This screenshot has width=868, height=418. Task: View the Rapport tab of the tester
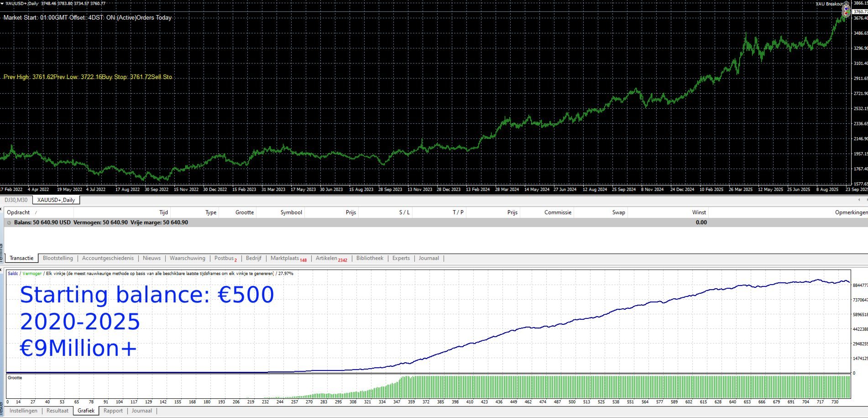click(x=113, y=411)
